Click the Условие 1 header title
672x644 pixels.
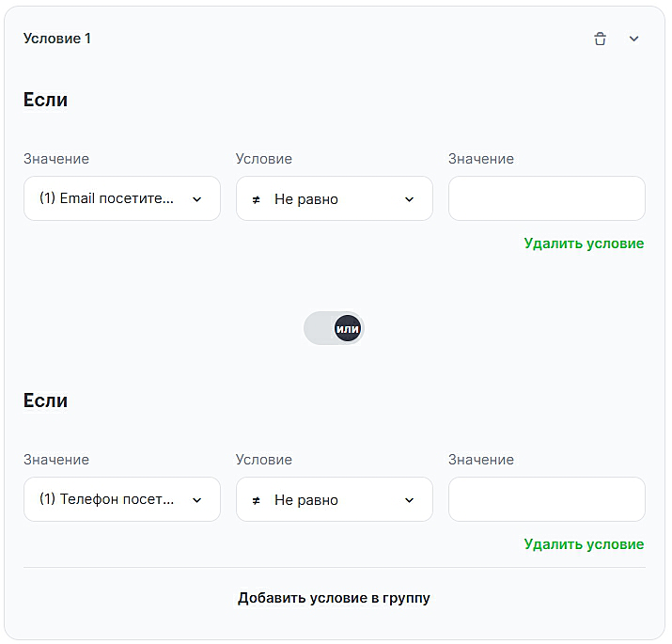point(57,39)
